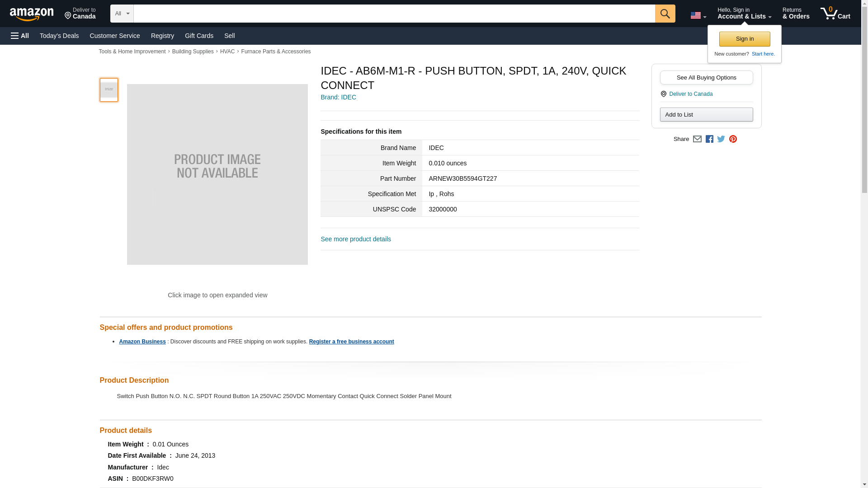Click See All Buying Options button
This screenshot has height=488, width=868.
pyautogui.click(x=706, y=77)
